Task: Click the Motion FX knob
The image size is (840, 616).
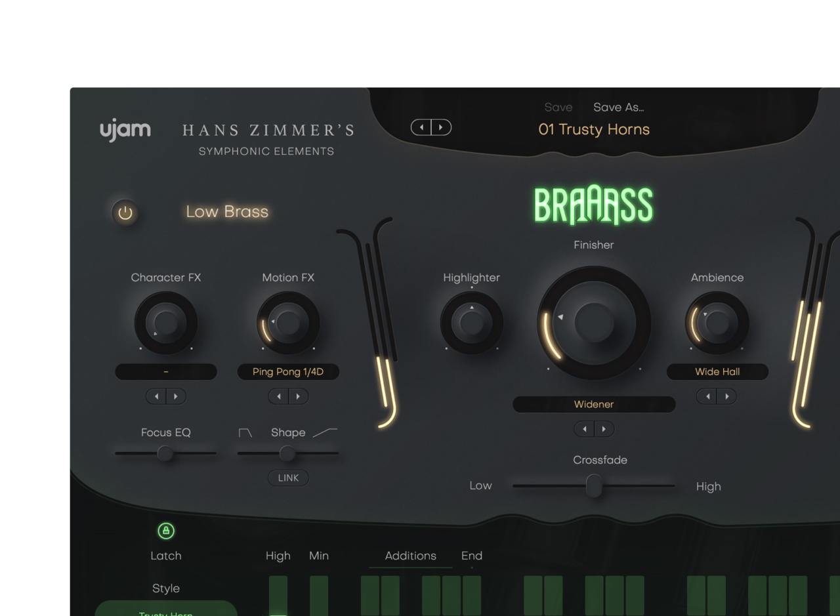Action: [288, 323]
